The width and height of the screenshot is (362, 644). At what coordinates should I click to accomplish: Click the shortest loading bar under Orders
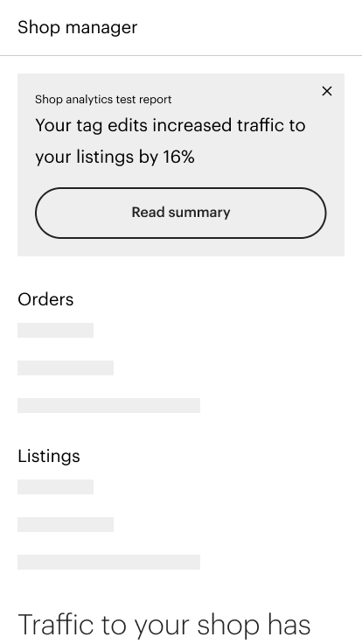[55, 330]
